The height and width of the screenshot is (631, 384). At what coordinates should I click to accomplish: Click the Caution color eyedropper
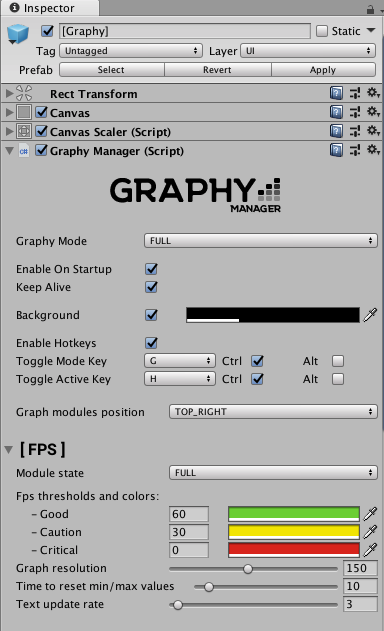click(370, 532)
